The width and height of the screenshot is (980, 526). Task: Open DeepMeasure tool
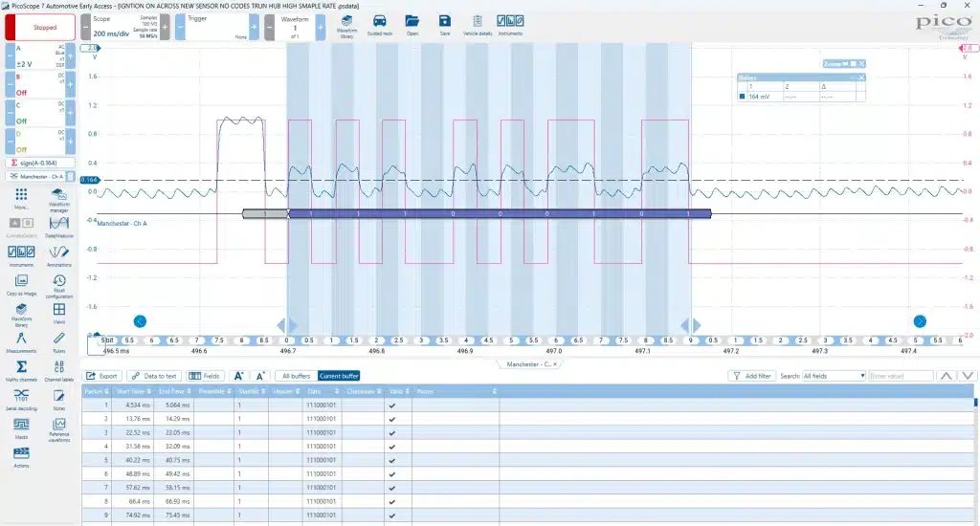(x=58, y=228)
